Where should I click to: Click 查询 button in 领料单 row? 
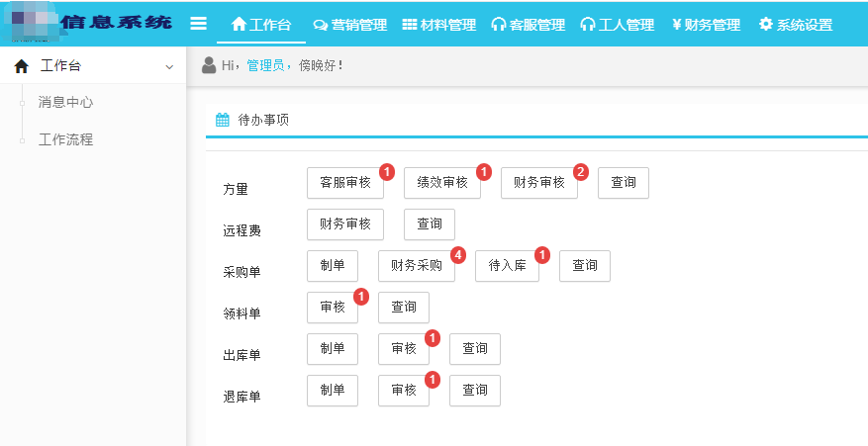[x=404, y=308]
